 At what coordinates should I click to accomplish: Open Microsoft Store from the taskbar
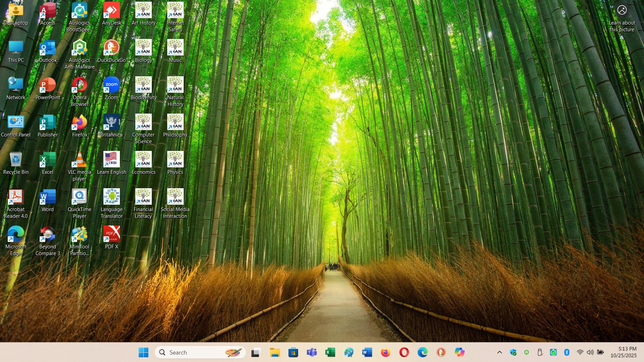pyautogui.click(x=293, y=352)
